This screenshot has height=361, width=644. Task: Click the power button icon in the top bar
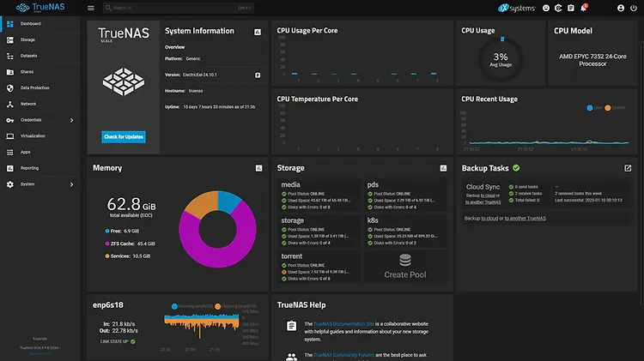633,8
